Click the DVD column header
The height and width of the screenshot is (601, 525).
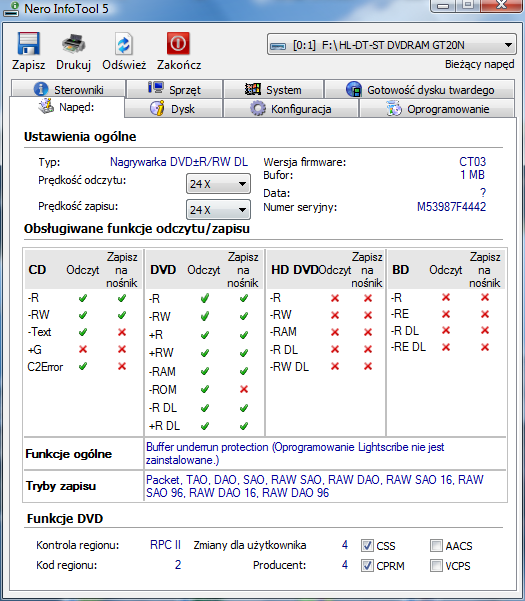tap(163, 270)
